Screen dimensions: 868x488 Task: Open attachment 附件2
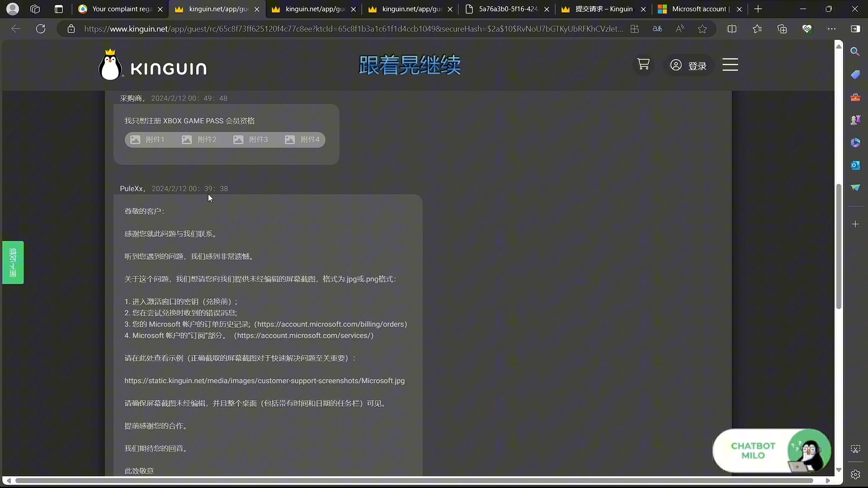click(199, 140)
